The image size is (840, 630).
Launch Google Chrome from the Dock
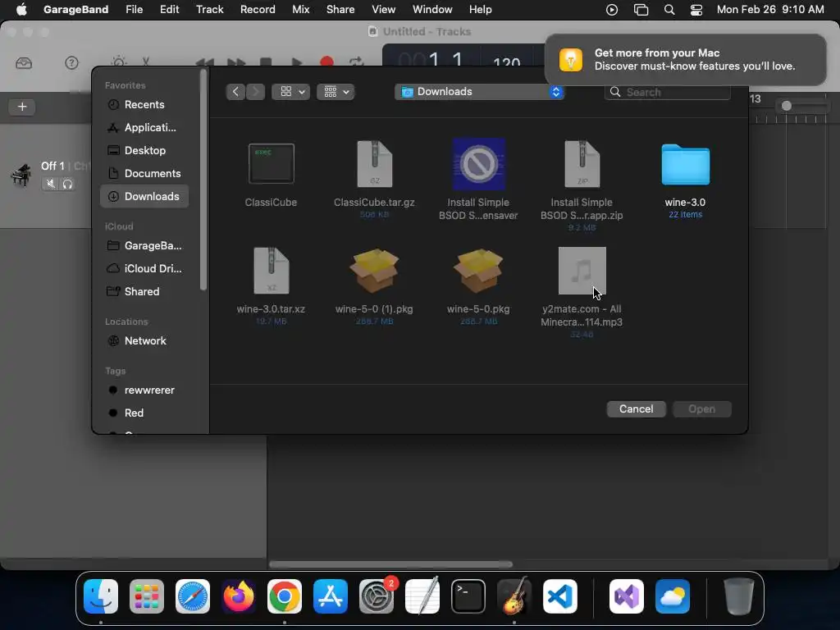pos(285,596)
